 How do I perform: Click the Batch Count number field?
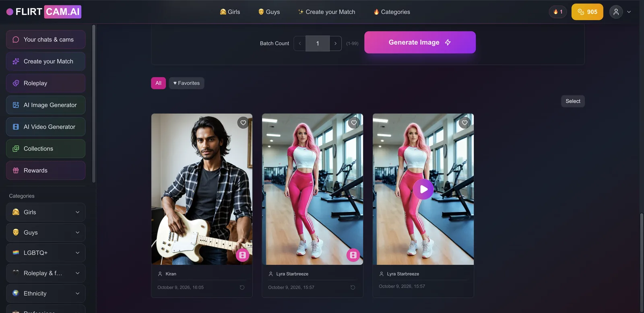pyautogui.click(x=318, y=43)
